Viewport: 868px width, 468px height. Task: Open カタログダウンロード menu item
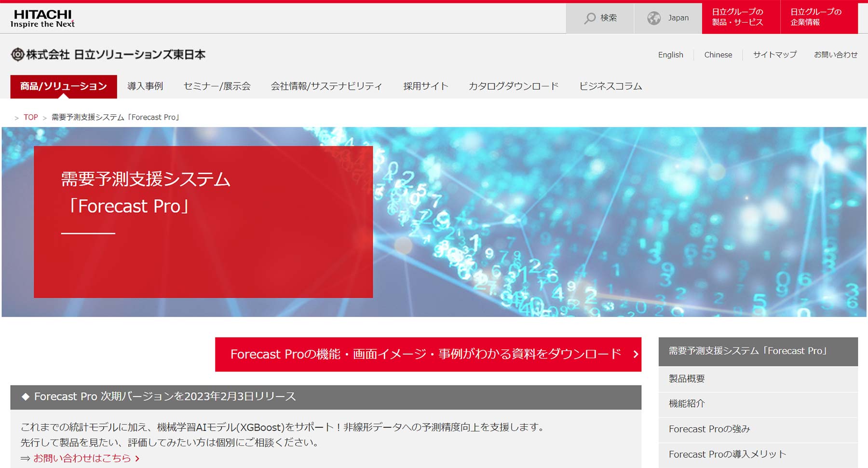pos(514,86)
